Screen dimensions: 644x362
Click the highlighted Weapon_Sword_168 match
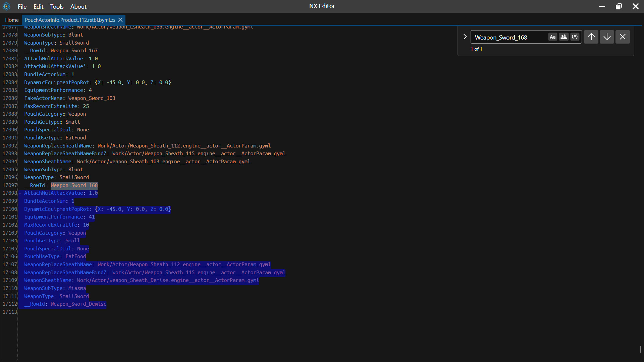click(74, 185)
